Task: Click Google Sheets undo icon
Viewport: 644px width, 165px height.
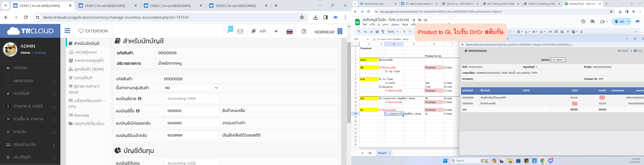Action: click(x=366, y=32)
